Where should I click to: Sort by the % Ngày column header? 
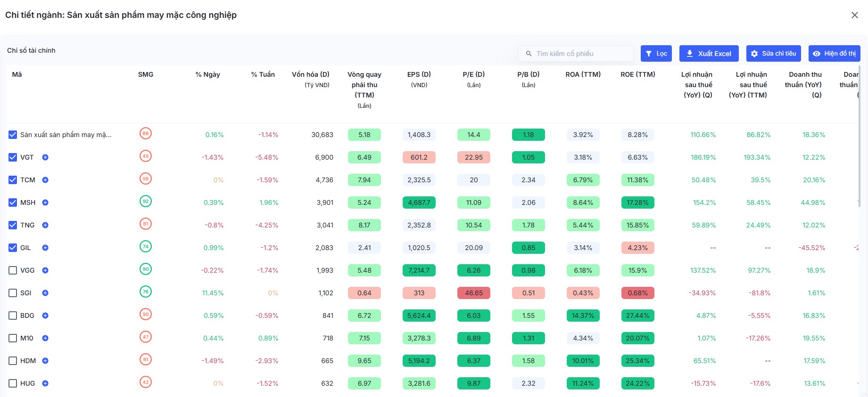click(x=208, y=74)
